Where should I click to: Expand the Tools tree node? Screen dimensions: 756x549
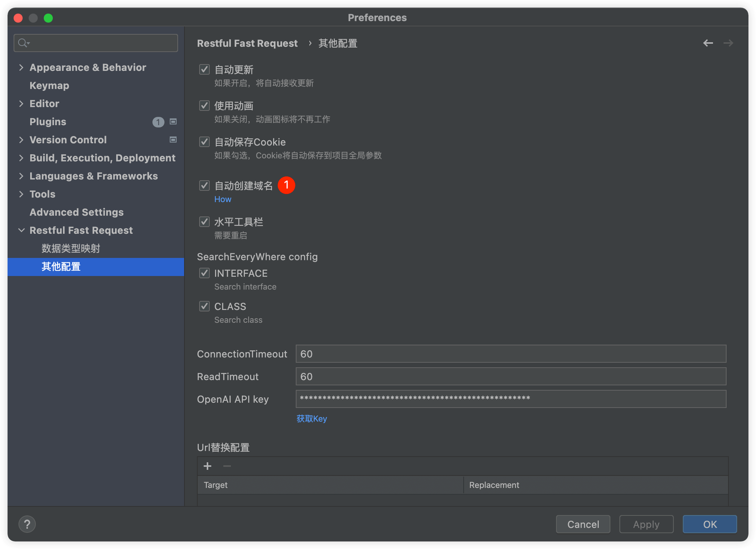tap(21, 194)
